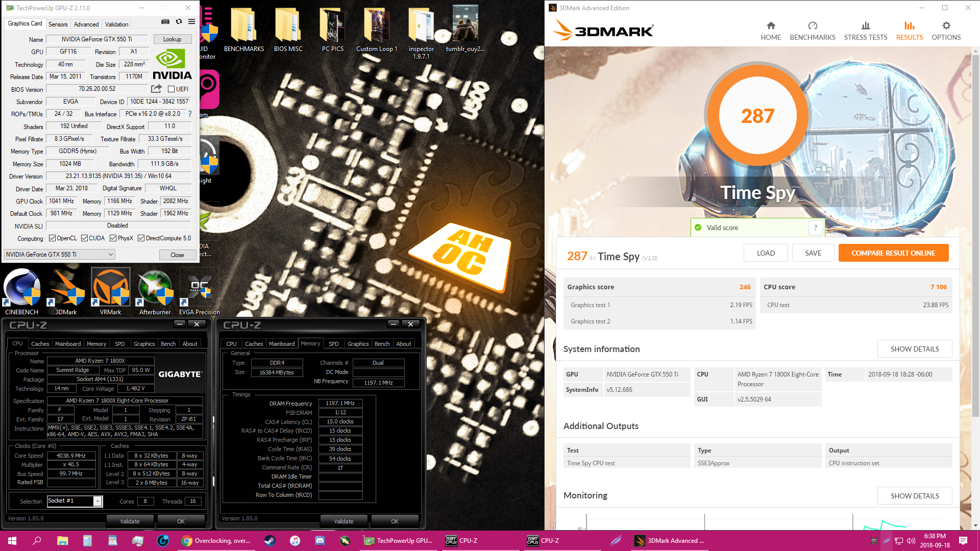Open Chrome Overclocking taskbar item
This screenshot has width=980, height=551.
(x=216, y=541)
